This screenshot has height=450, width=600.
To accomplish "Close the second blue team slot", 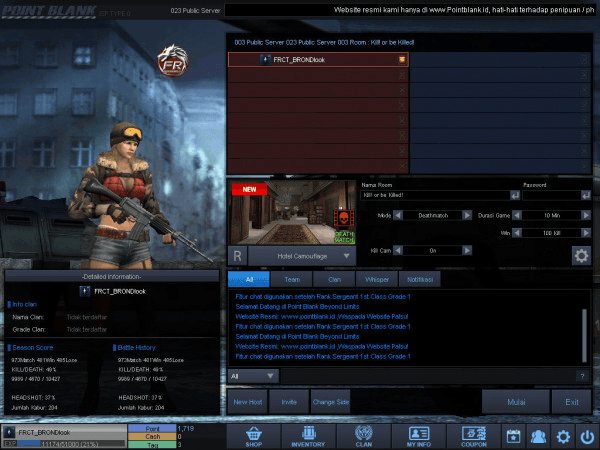I will click(584, 75).
